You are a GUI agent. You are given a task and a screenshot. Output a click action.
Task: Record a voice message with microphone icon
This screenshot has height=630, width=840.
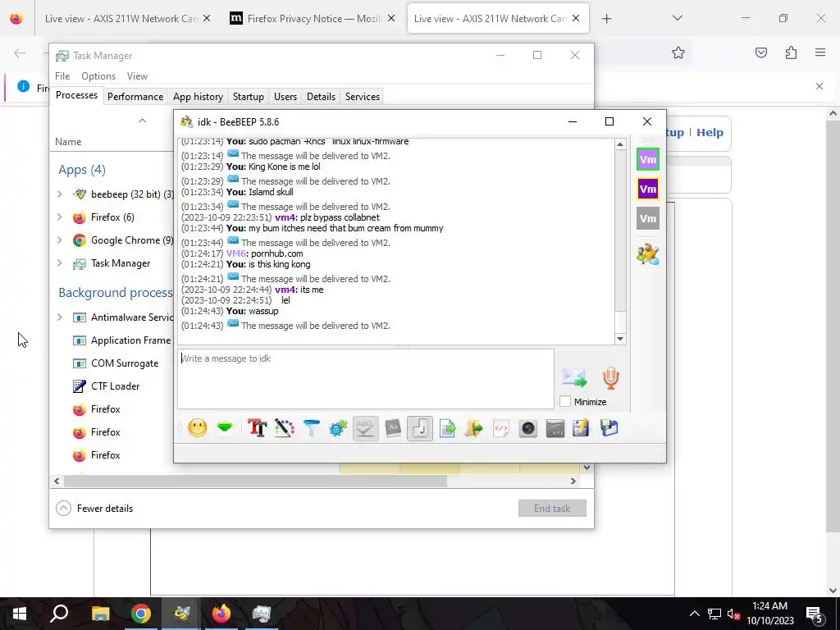[x=610, y=377]
